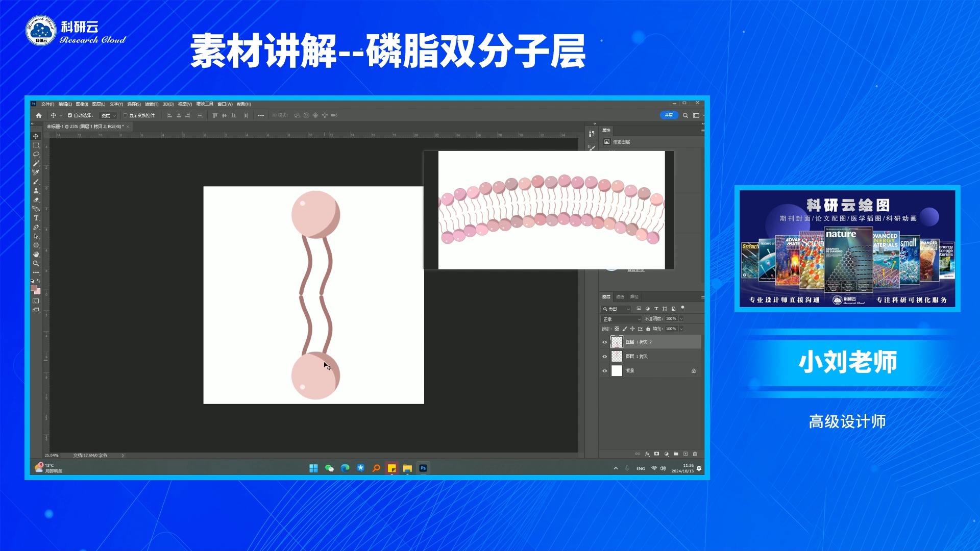The image size is (980, 551).
Task: Open the opacity slider dropdown arrow
Action: click(681, 319)
